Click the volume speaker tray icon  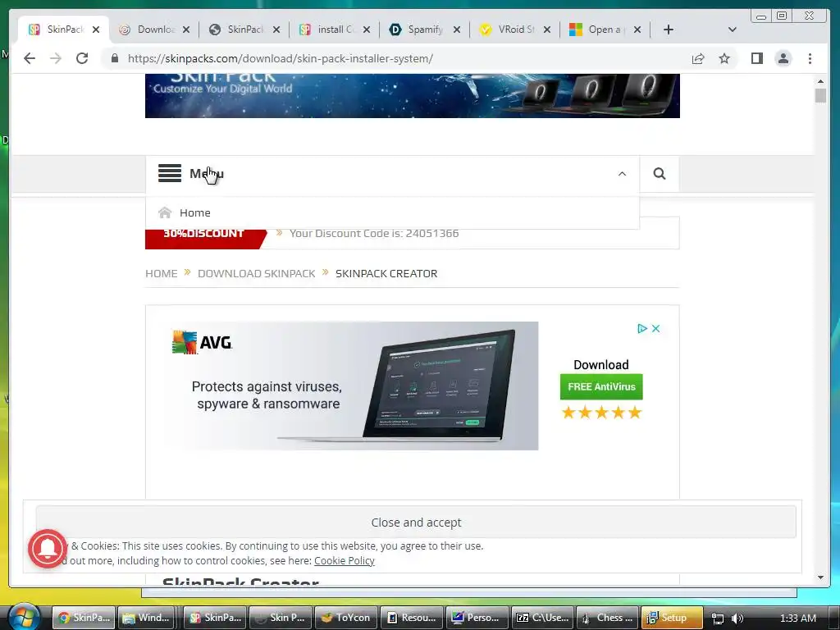pyautogui.click(x=737, y=619)
